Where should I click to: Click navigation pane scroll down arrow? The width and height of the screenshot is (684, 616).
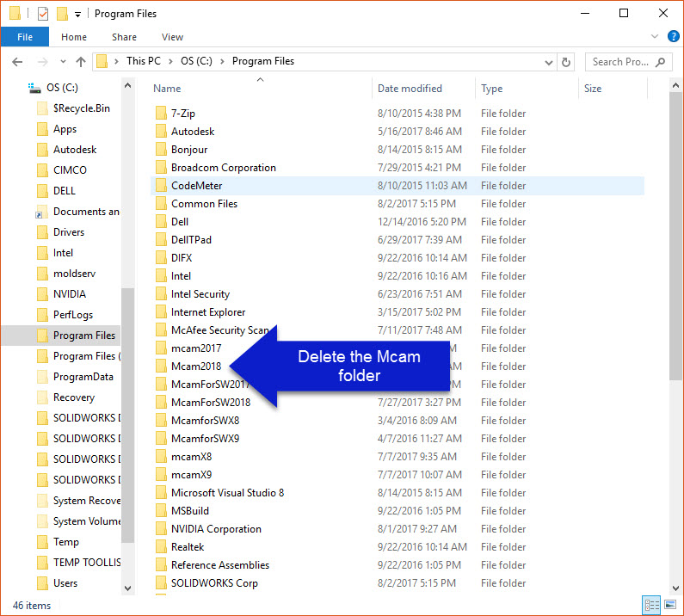(x=128, y=588)
